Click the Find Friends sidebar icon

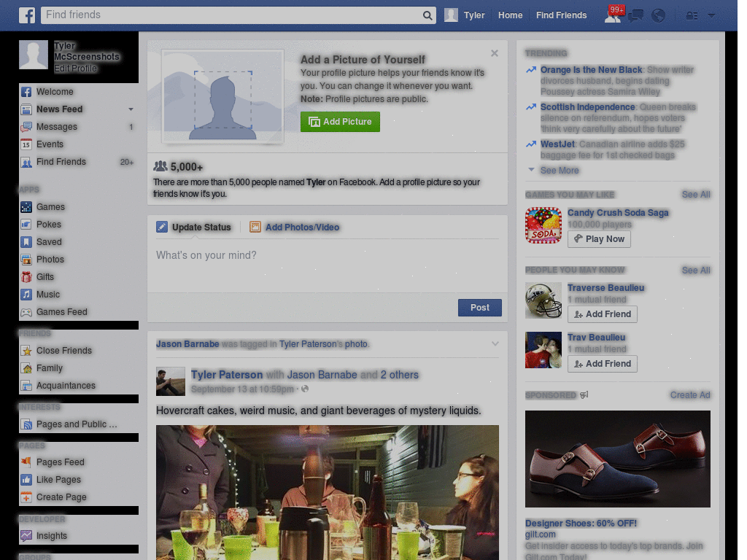pyautogui.click(x=26, y=163)
